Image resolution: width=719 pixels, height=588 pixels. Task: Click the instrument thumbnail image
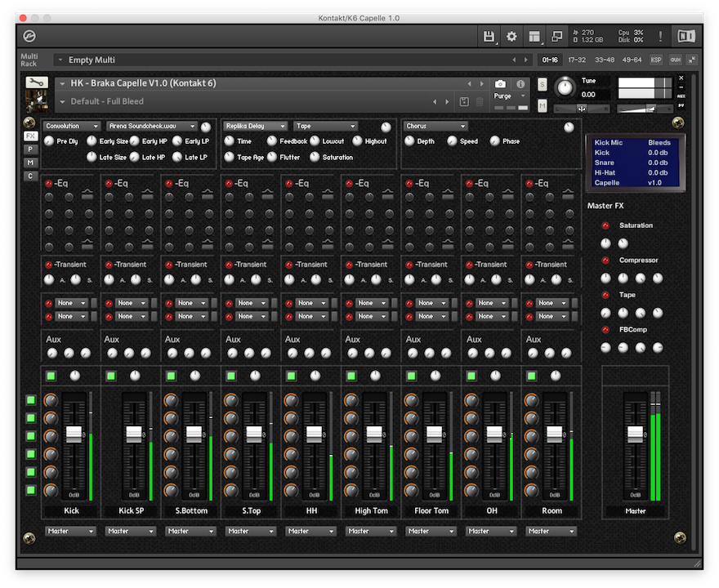coord(36,100)
